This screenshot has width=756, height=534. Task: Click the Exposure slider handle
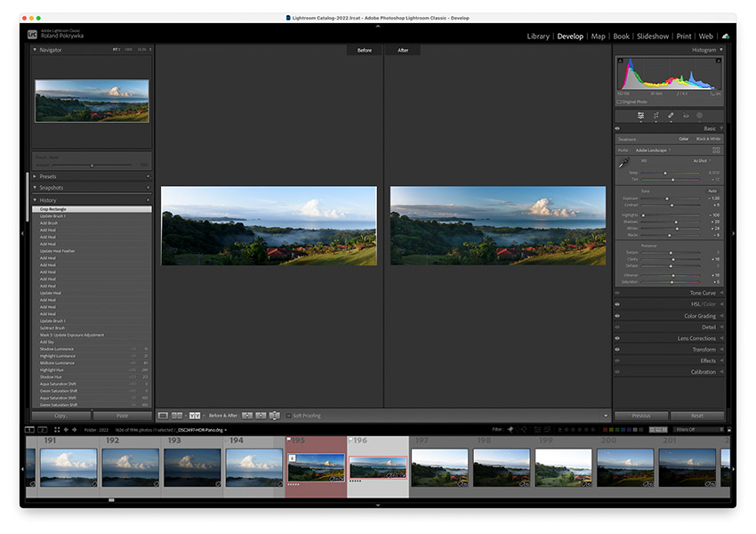(x=668, y=198)
